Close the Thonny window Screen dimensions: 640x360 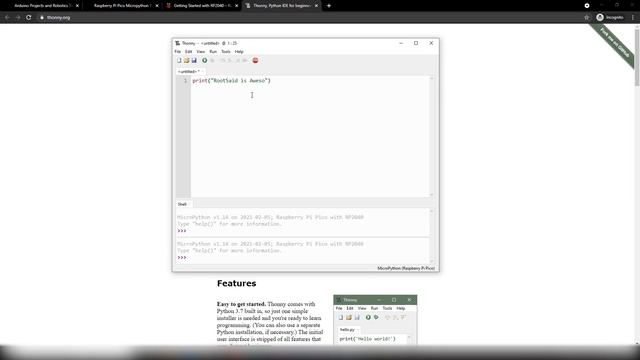coord(431,43)
